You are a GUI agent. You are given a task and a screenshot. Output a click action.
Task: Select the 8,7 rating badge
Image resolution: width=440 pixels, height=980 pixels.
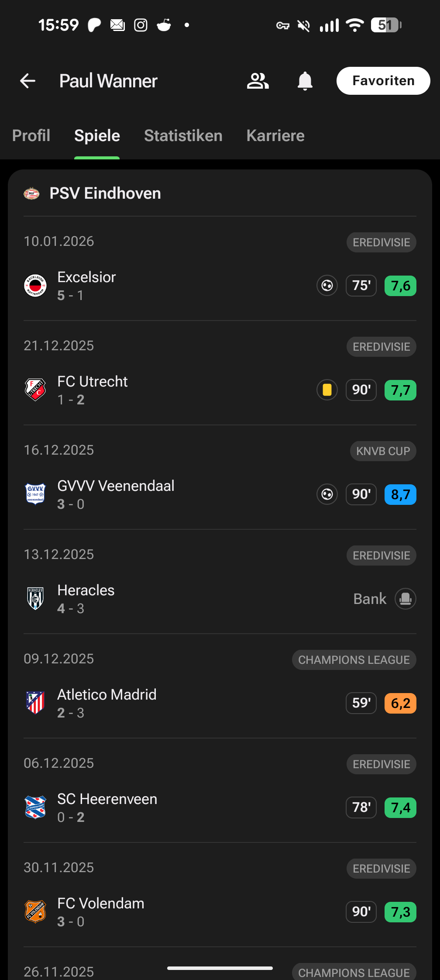tap(400, 494)
